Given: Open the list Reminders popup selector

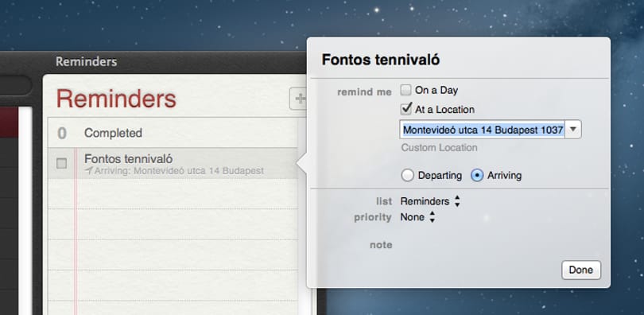Looking at the screenshot, I should point(430,201).
